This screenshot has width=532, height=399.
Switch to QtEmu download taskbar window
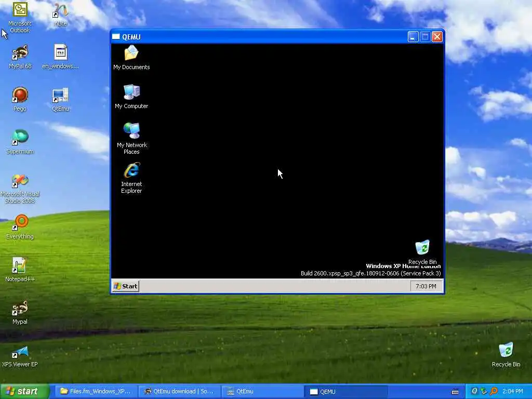pyautogui.click(x=179, y=392)
